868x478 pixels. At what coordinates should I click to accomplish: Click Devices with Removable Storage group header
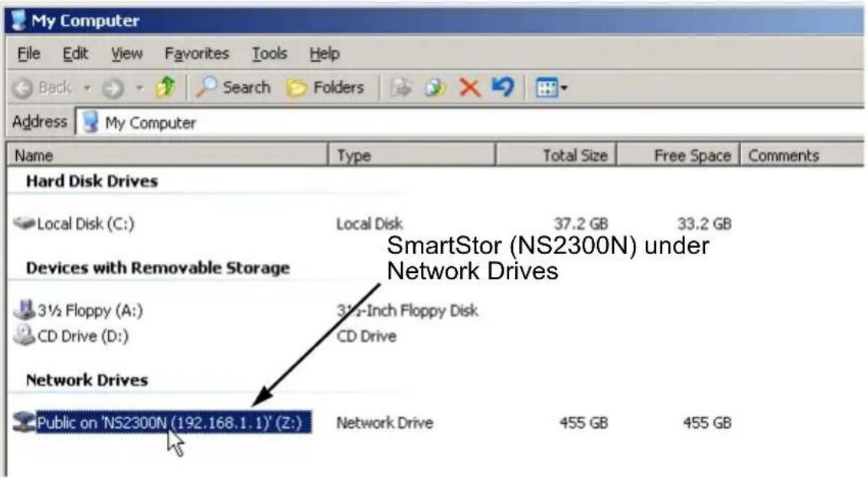pos(158,268)
